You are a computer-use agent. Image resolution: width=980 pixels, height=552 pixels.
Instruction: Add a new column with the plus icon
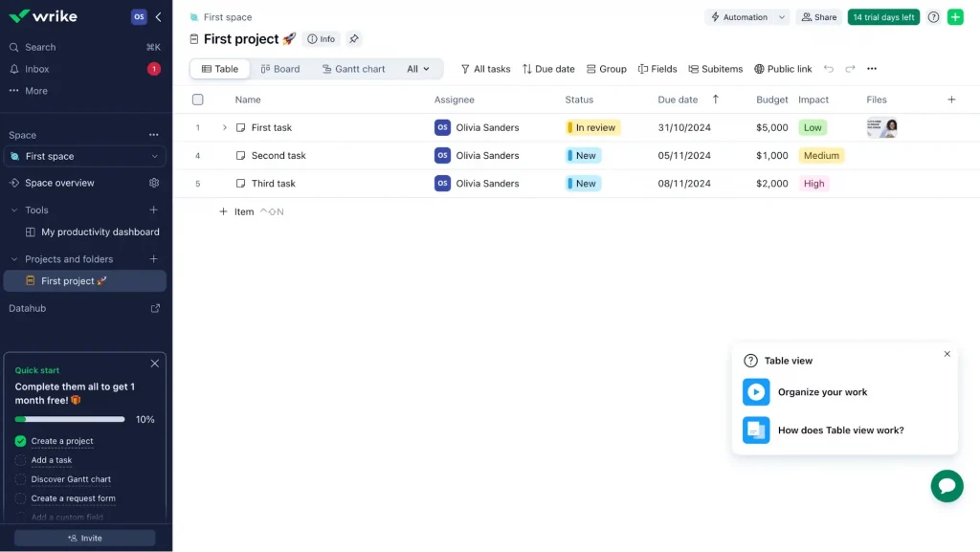tap(951, 99)
